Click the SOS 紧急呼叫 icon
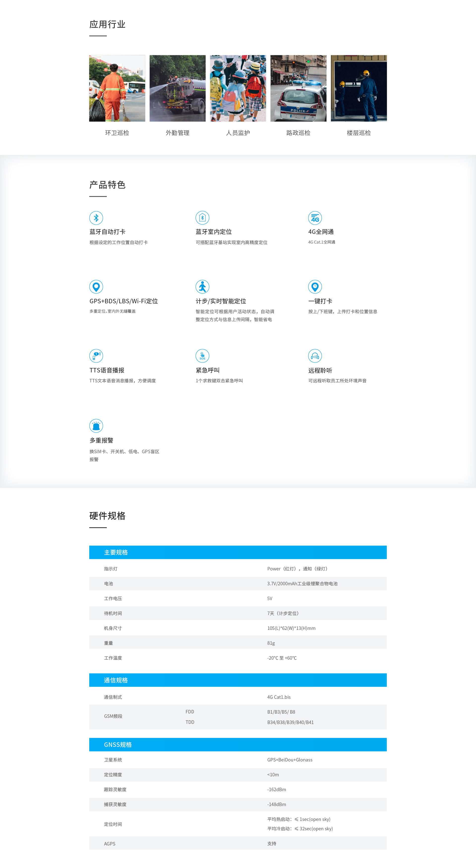Image resolution: width=476 pixels, height=868 pixels. [202, 356]
